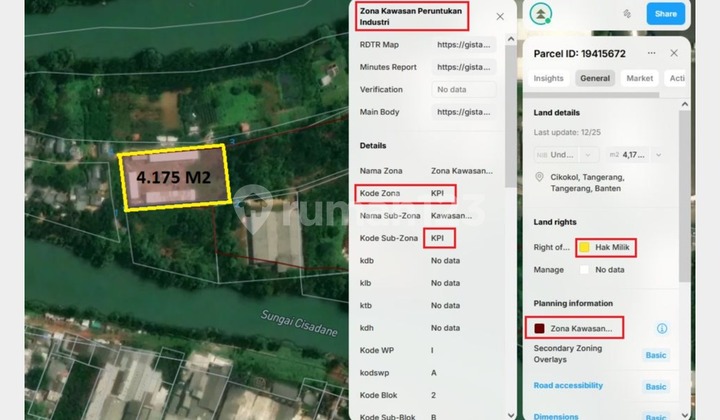Click the settings sliders icon beside Share

(x=627, y=14)
